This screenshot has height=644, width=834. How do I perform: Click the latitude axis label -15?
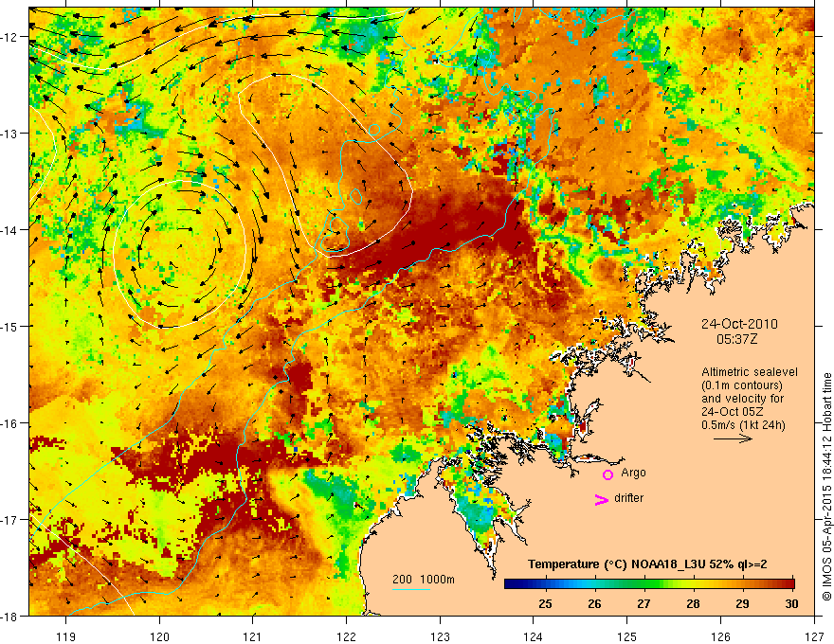(9, 326)
